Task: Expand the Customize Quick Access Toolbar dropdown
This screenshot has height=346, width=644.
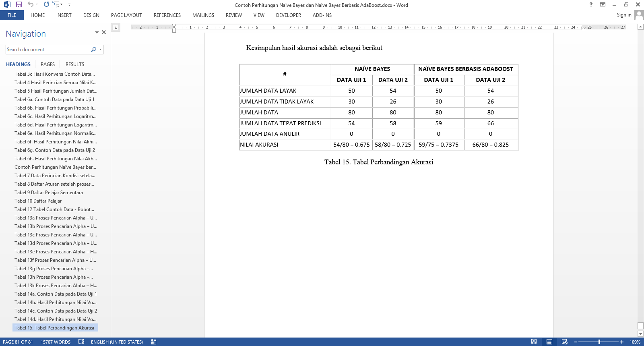Action: (69, 5)
